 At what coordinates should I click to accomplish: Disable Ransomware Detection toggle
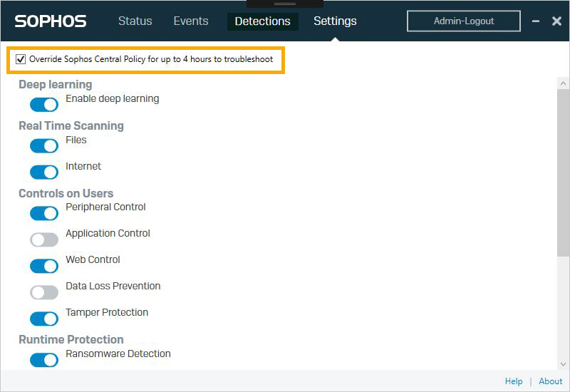pyautogui.click(x=44, y=360)
